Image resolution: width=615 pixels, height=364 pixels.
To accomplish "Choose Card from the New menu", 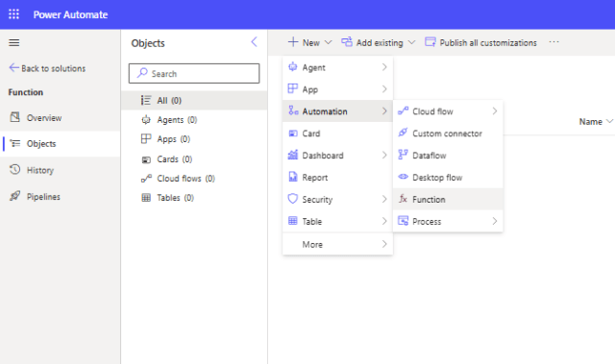I will [337, 133].
